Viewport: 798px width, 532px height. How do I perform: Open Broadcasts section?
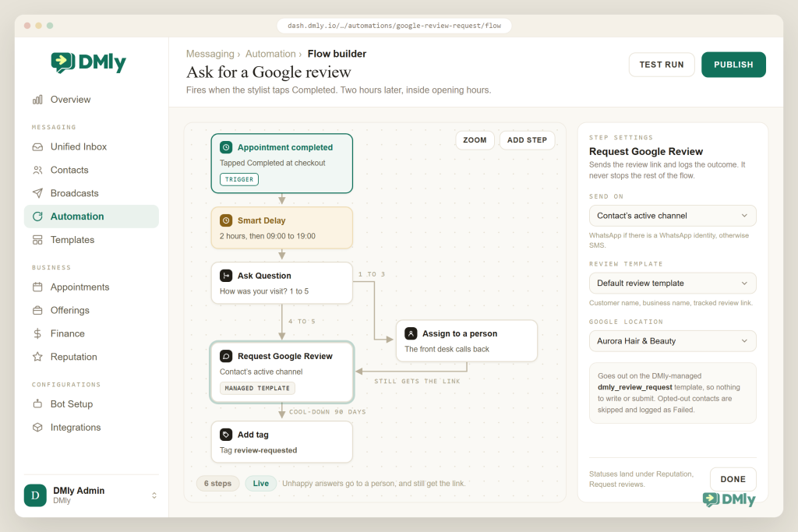[92, 193]
